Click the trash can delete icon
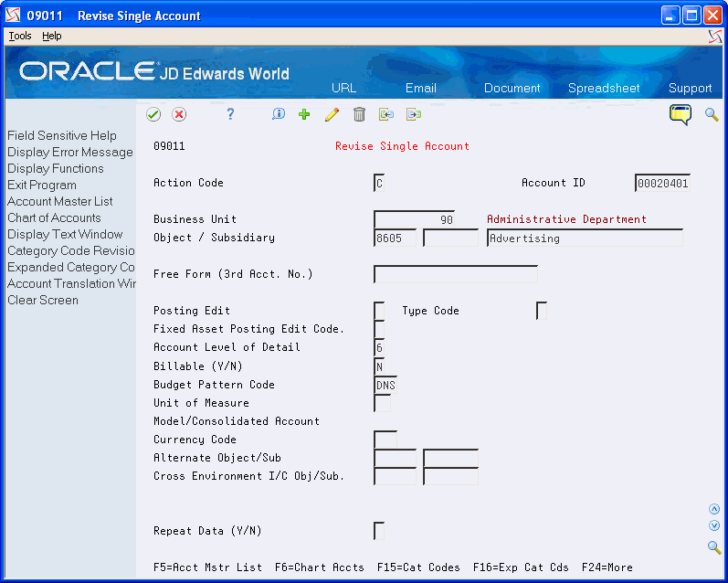Image resolution: width=728 pixels, height=583 pixels. (x=359, y=114)
